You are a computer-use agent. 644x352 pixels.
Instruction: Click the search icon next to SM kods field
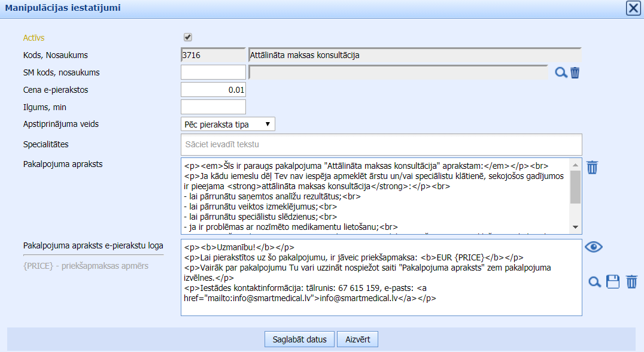click(x=561, y=73)
